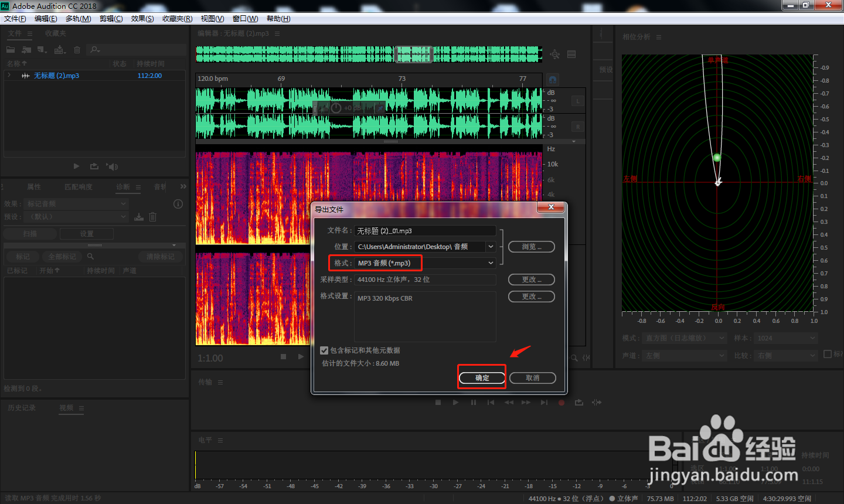Click the file name input field

click(426, 231)
